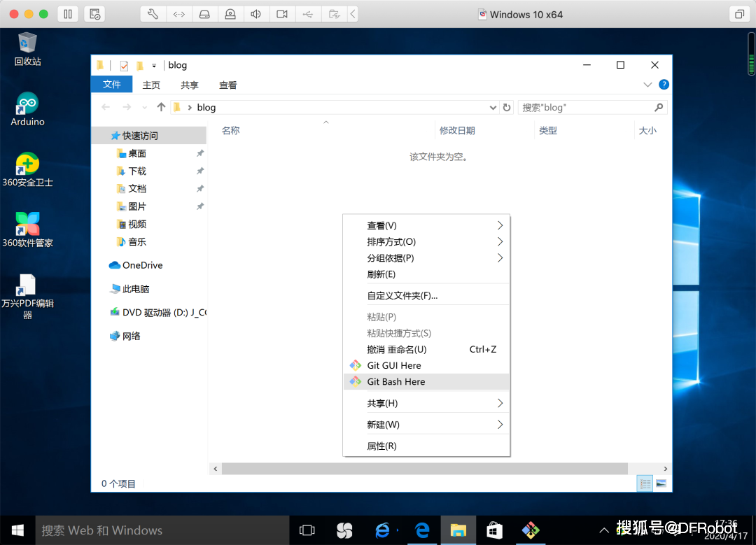Open the 主页 ribbon tab
The width and height of the screenshot is (756, 545).
click(x=151, y=85)
